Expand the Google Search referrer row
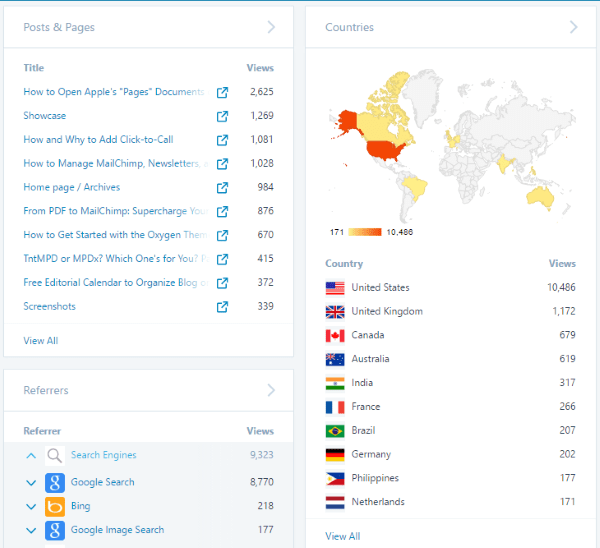The width and height of the screenshot is (600, 548). (x=31, y=482)
